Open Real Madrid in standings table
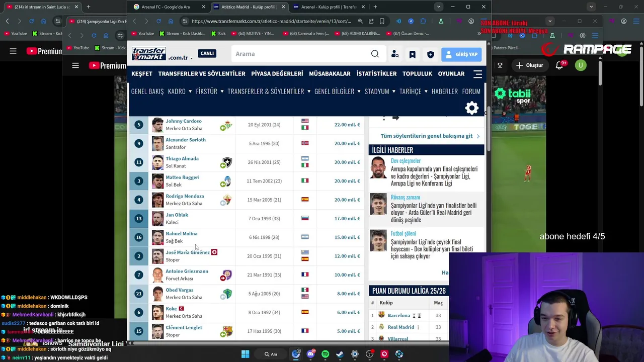The width and height of the screenshot is (644, 362). (400, 327)
